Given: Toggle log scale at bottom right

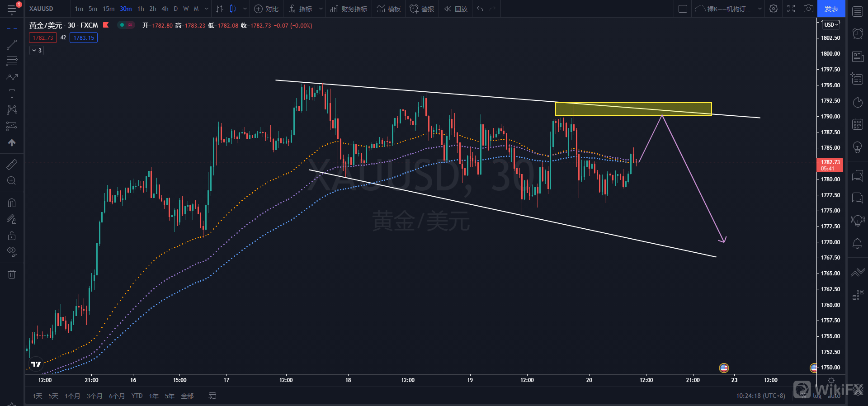Looking at the screenshot, I should [x=817, y=396].
